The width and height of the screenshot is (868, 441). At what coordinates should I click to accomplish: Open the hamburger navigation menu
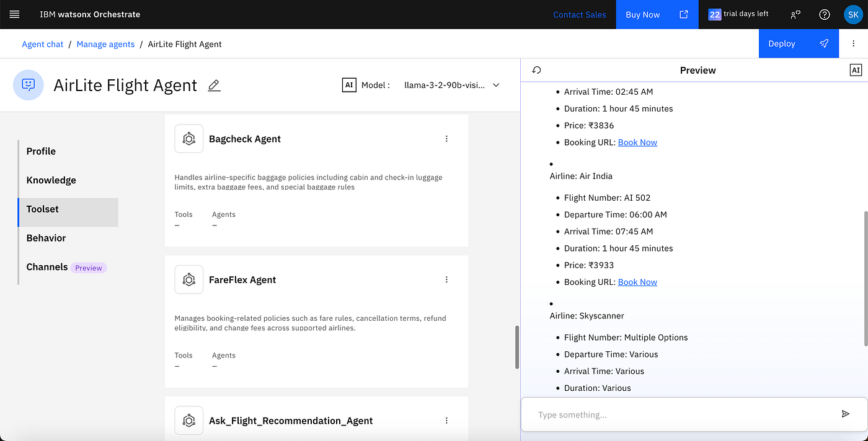[15, 14]
